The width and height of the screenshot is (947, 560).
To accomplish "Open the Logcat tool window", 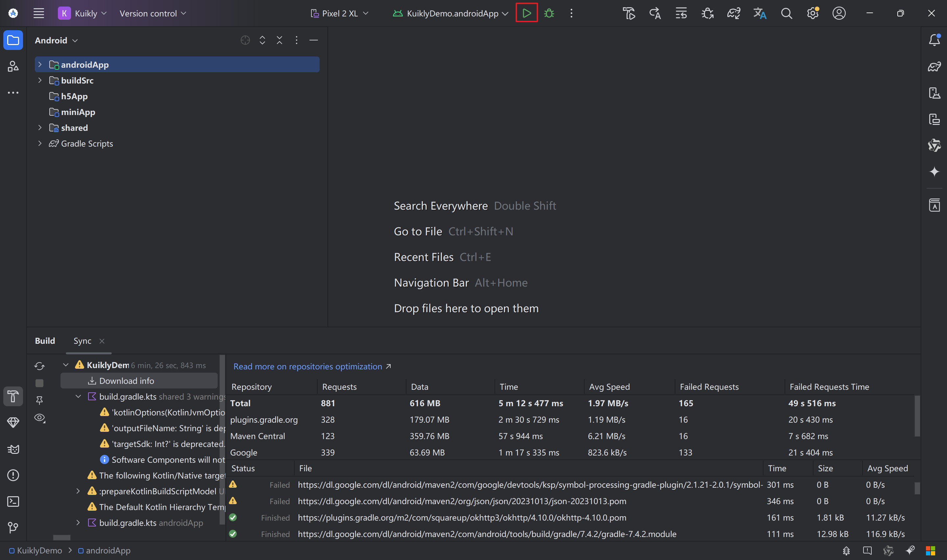I will pyautogui.click(x=13, y=449).
